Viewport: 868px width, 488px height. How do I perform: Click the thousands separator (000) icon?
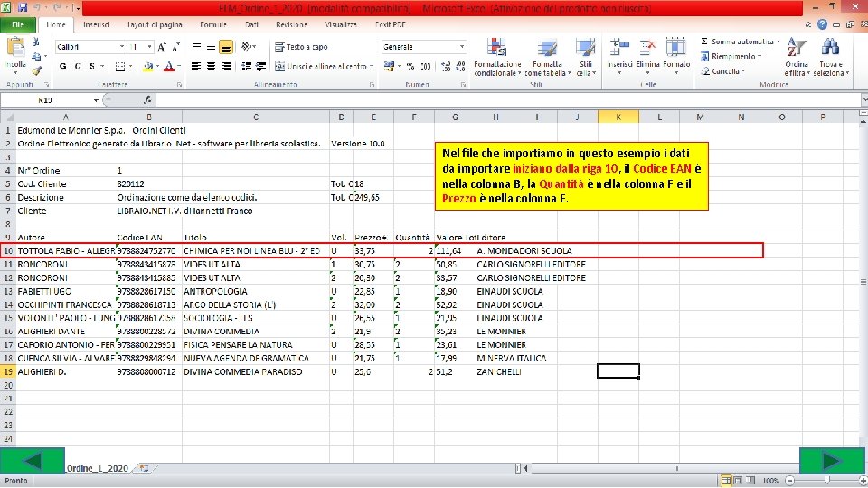(x=425, y=66)
